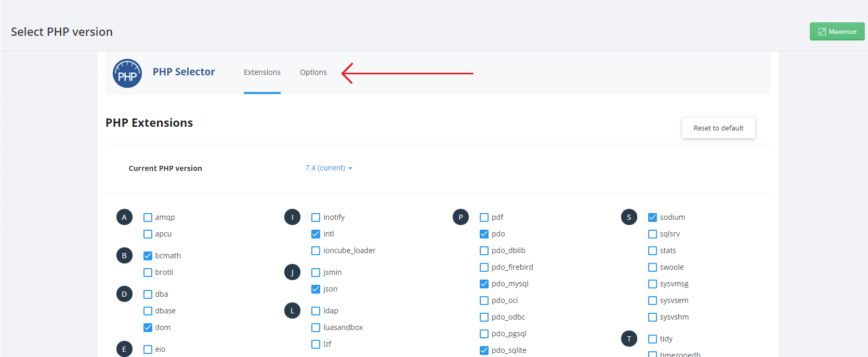The image size is (868, 357).
Task: Click the Reset to default button
Action: point(718,128)
